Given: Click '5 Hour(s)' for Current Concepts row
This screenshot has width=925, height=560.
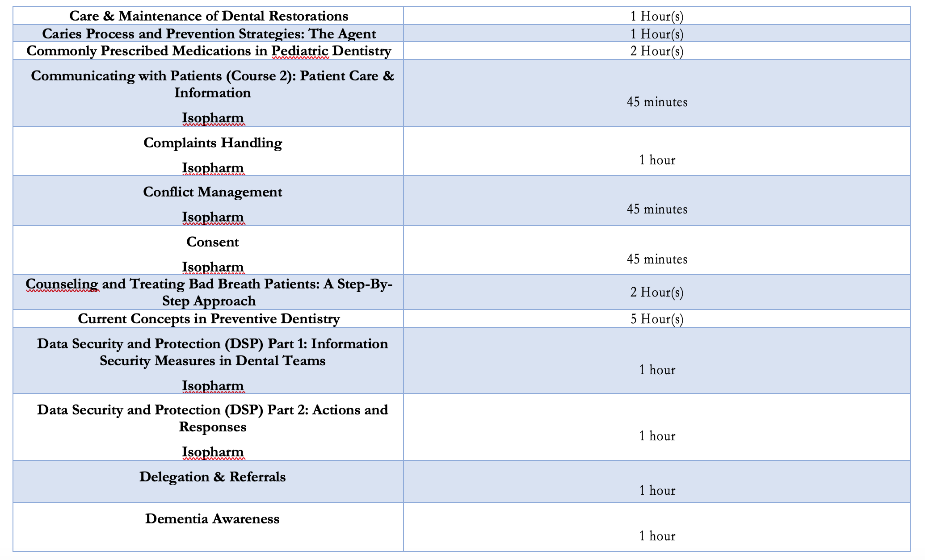Looking at the screenshot, I should tap(657, 319).
